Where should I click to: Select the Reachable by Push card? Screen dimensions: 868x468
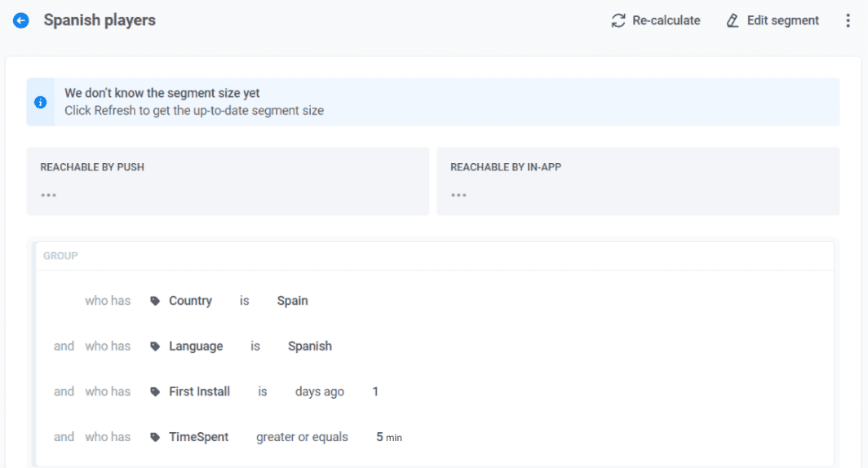click(x=228, y=181)
